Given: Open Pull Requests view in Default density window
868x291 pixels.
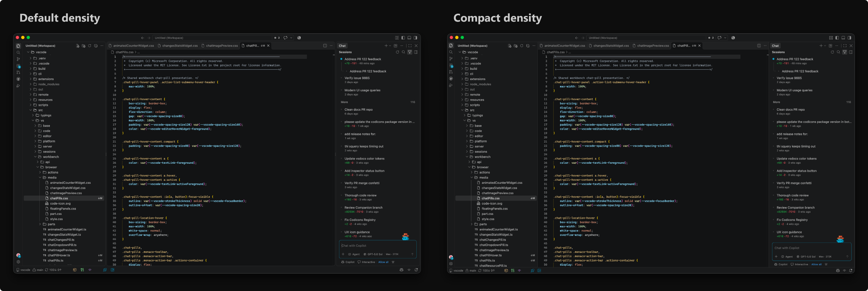Looking at the screenshot, I should tap(18, 72).
